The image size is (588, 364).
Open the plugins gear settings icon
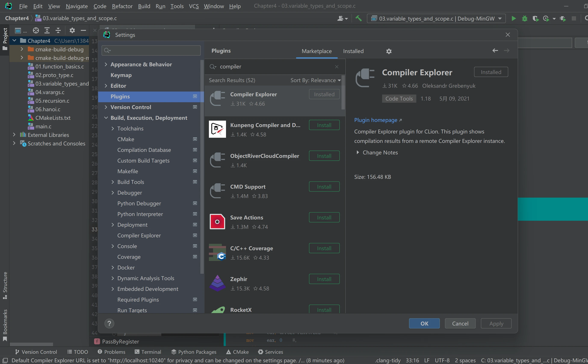tap(389, 51)
